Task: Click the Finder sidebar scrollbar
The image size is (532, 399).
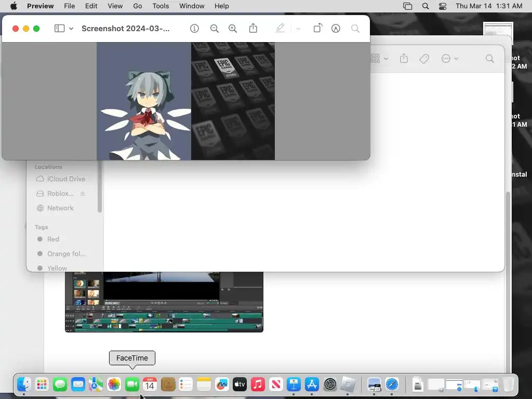Action: pyautogui.click(x=100, y=187)
